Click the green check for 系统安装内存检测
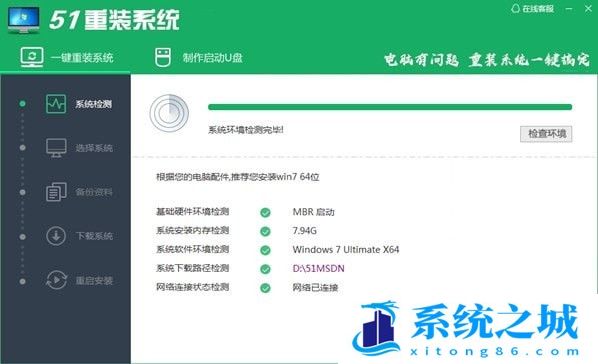 click(265, 231)
